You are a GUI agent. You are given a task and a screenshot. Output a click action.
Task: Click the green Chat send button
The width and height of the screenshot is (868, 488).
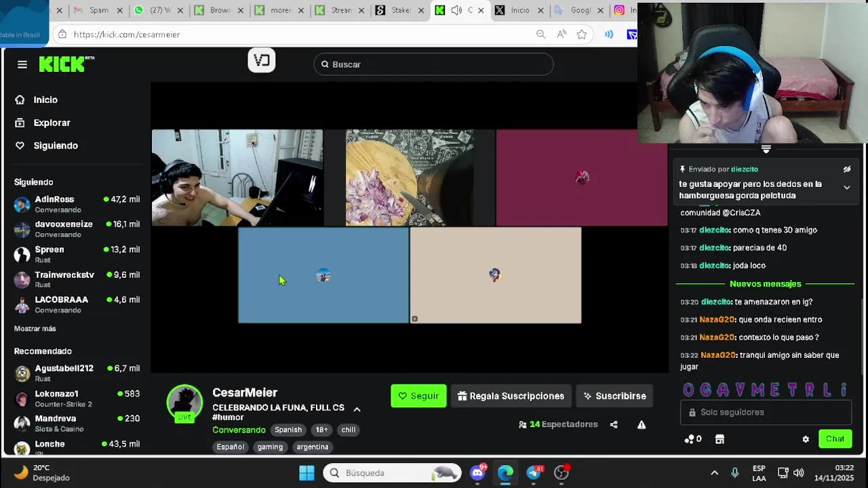click(x=835, y=439)
